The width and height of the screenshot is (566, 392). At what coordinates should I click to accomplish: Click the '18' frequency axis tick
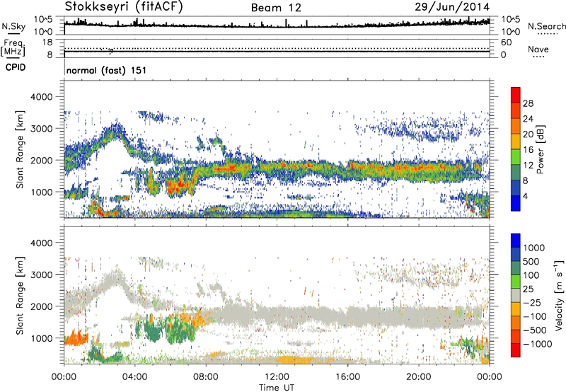point(47,42)
